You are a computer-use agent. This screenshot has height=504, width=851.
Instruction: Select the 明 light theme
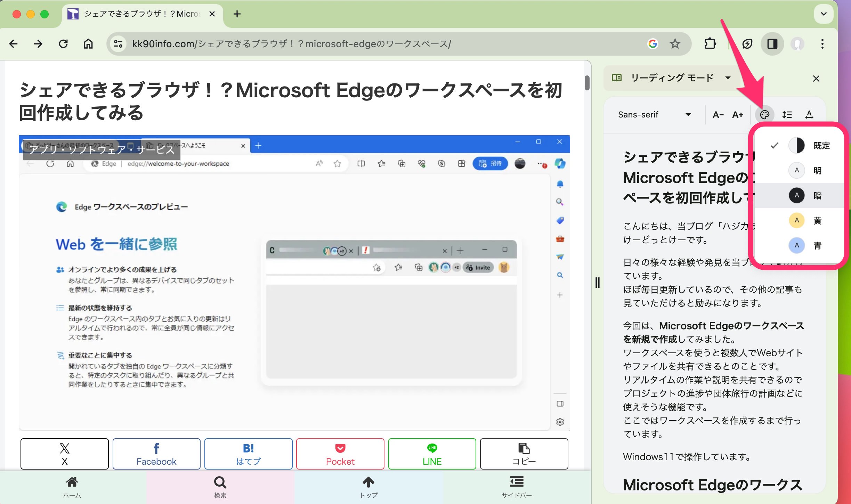click(x=800, y=170)
